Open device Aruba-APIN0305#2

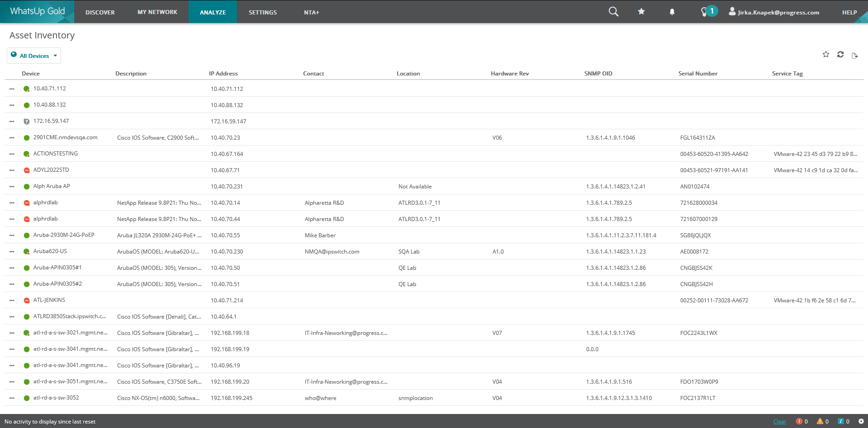point(57,284)
